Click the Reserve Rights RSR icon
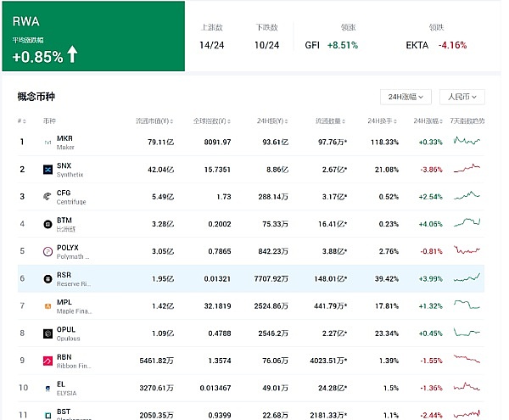The height and width of the screenshot is (420, 509). [x=48, y=278]
